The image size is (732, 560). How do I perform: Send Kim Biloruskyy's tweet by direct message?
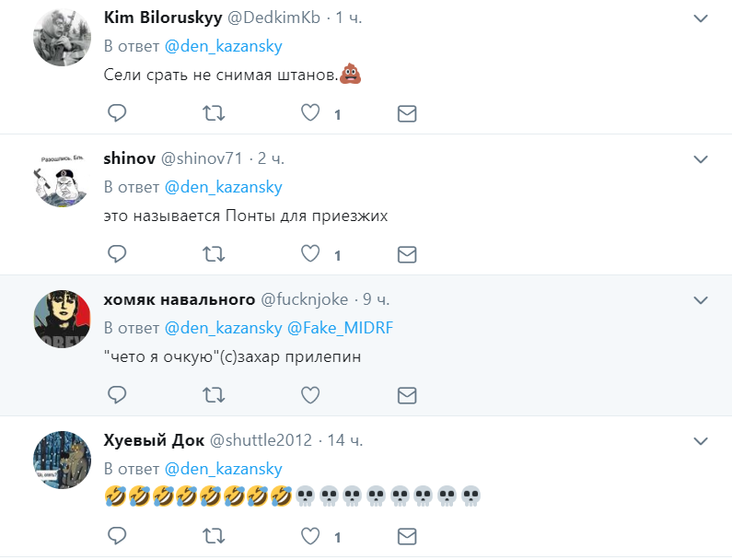pyautogui.click(x=407, y=113)
